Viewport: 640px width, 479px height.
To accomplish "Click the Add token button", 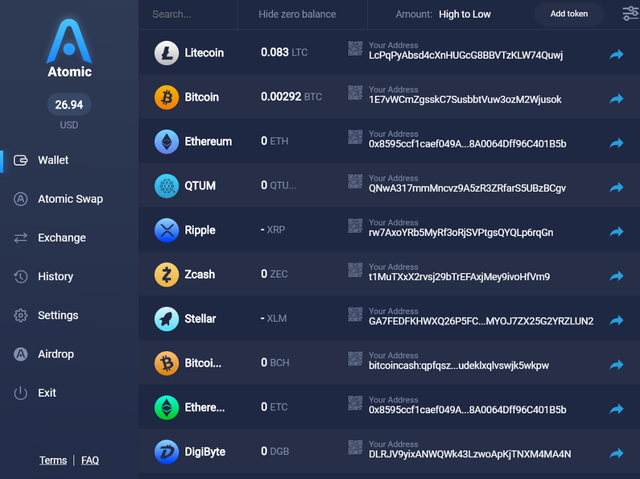I will click(569, 14).
